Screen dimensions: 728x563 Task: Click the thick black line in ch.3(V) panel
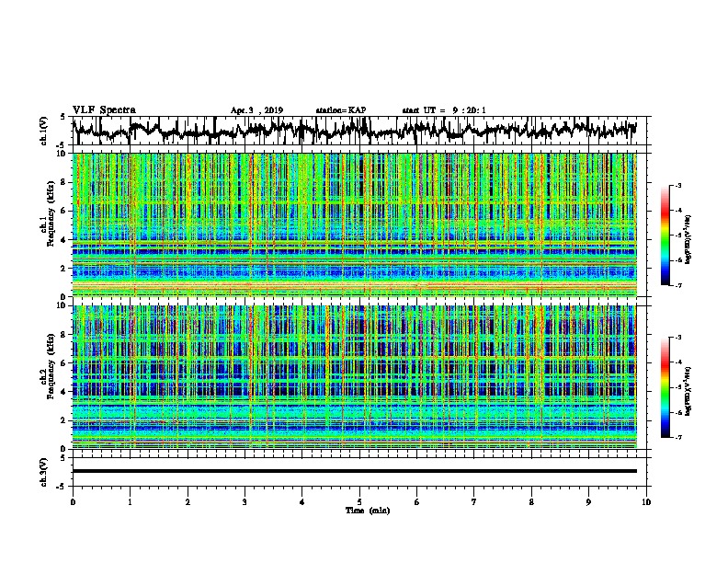355,471
